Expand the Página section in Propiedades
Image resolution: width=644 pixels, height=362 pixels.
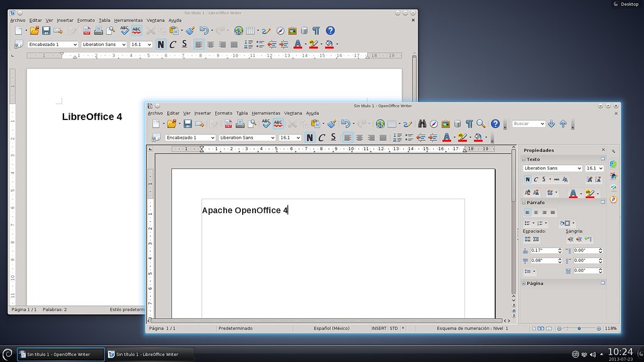coord(524,283)
